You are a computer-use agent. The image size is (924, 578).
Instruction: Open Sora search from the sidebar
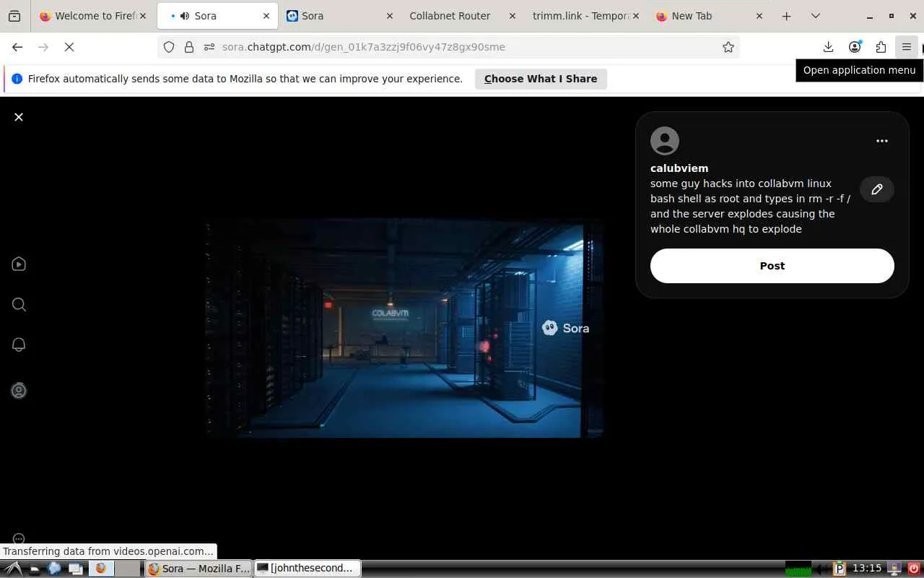point(19,305)
